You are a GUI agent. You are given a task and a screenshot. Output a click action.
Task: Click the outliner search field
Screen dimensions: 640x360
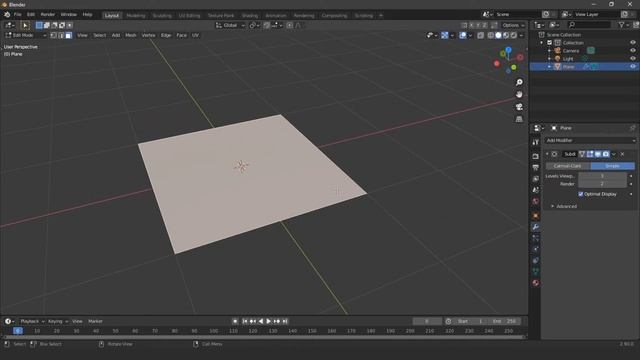click(589, 25)
